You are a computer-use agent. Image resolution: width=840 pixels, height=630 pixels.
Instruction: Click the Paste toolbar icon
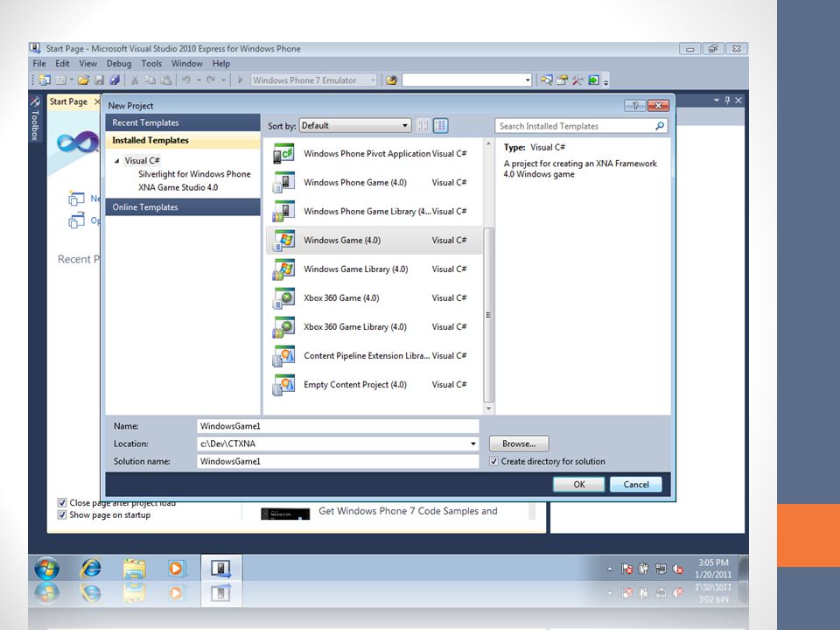click(x=166, y=80)
